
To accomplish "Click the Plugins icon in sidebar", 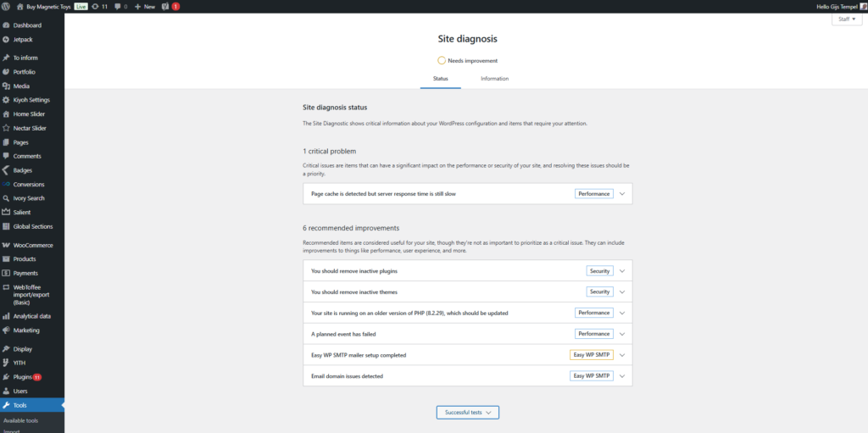I will point(6,376).
